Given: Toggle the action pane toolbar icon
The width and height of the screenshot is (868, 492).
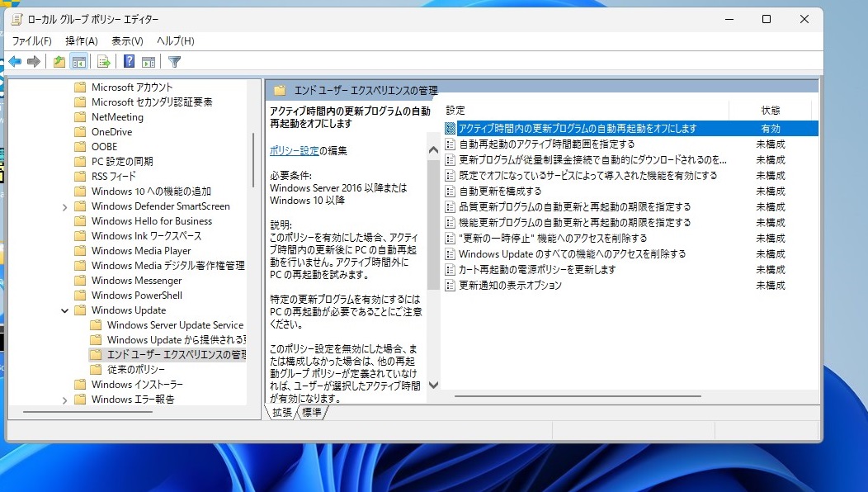Looking at the screenshot, I should 149,61.
